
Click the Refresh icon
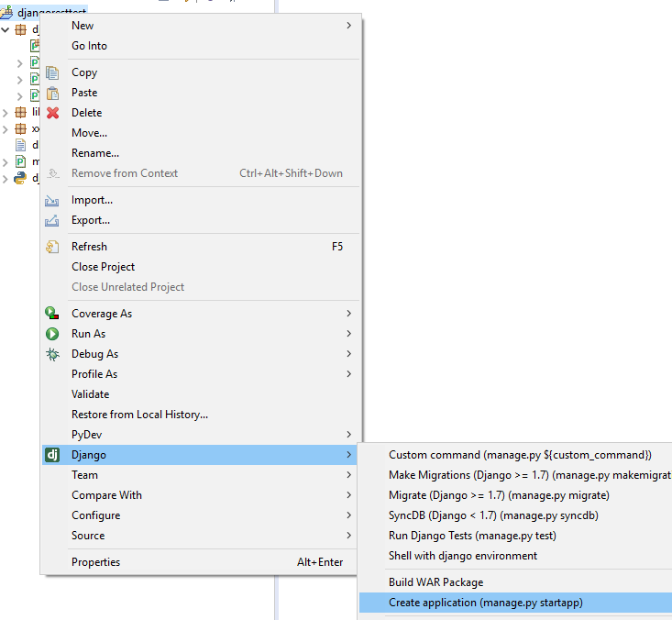[52, 247]
